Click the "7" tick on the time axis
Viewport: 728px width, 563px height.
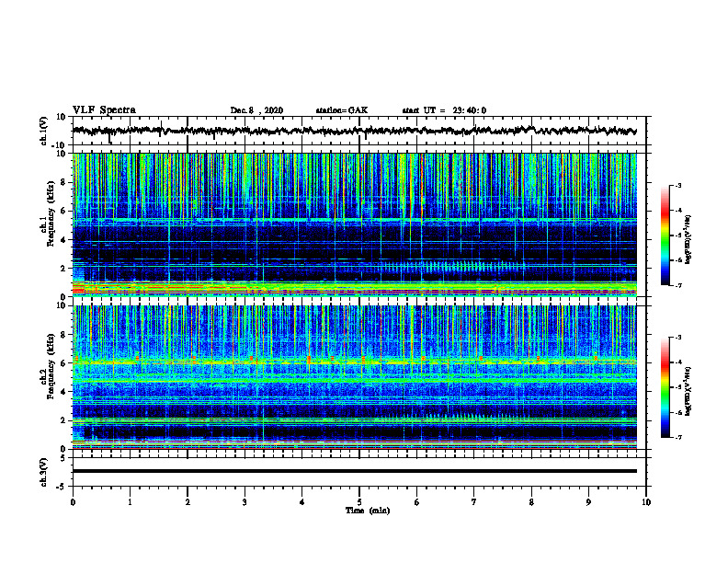[474, 502]
